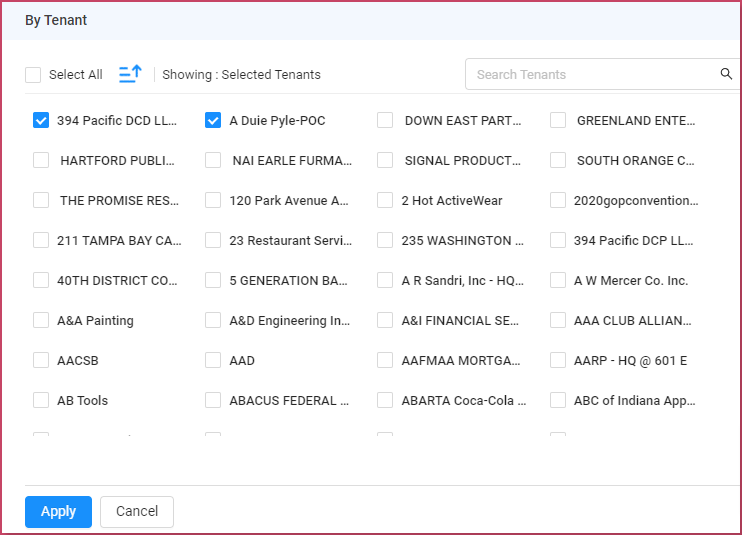Click the sort ascending icon
Image resolution: width=742 pixels, height=535 pixels.
(130, 74)
